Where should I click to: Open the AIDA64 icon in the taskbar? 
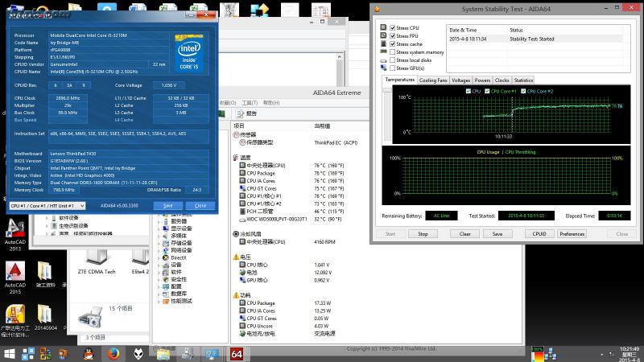click(x=237, y=354)
